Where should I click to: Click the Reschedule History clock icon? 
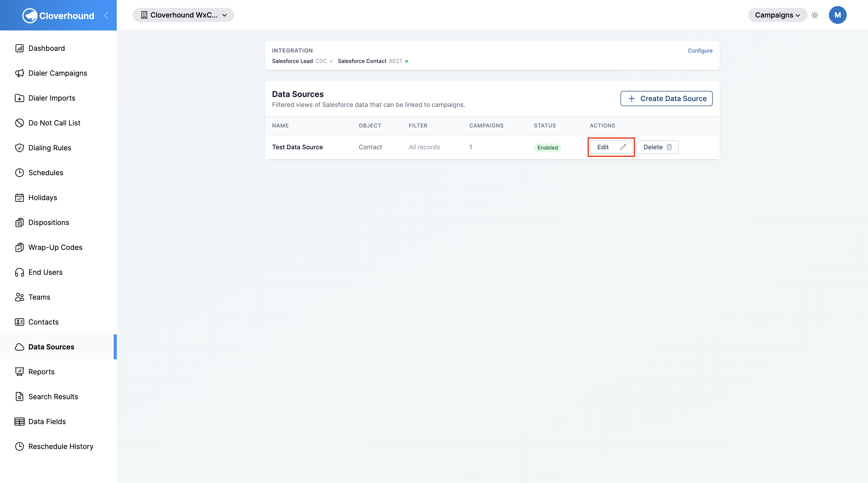(x=20, y=446)
